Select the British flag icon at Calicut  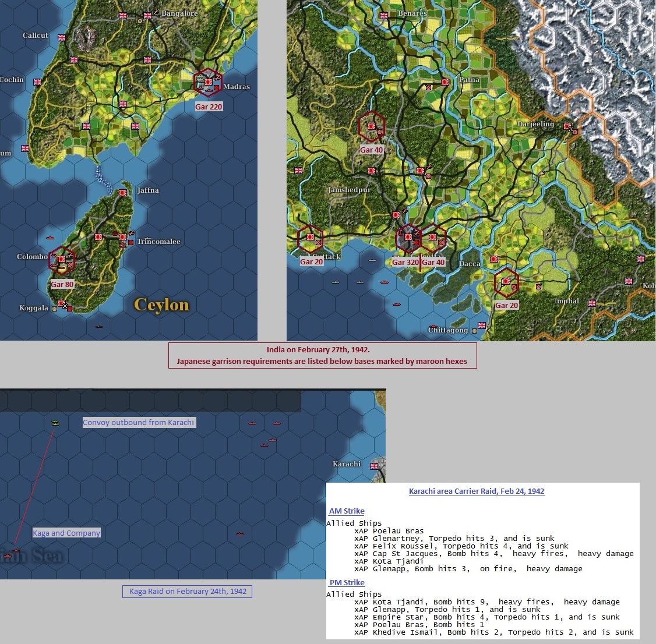coord(62,38)
